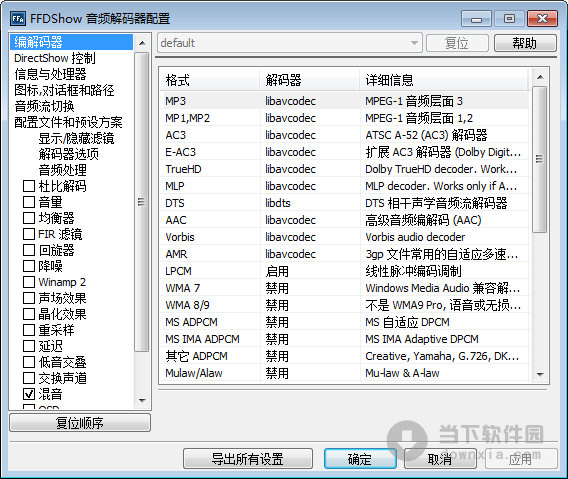Select the MS ADPCM row
This screenshot has width=568, height=479.
[x=344, y=322]
